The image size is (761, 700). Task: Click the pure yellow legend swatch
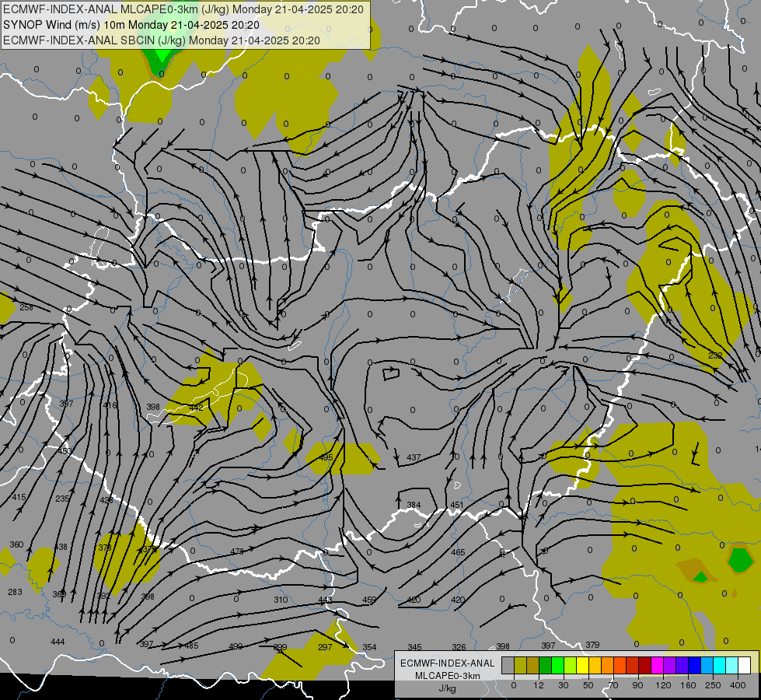tap(583, 665)
